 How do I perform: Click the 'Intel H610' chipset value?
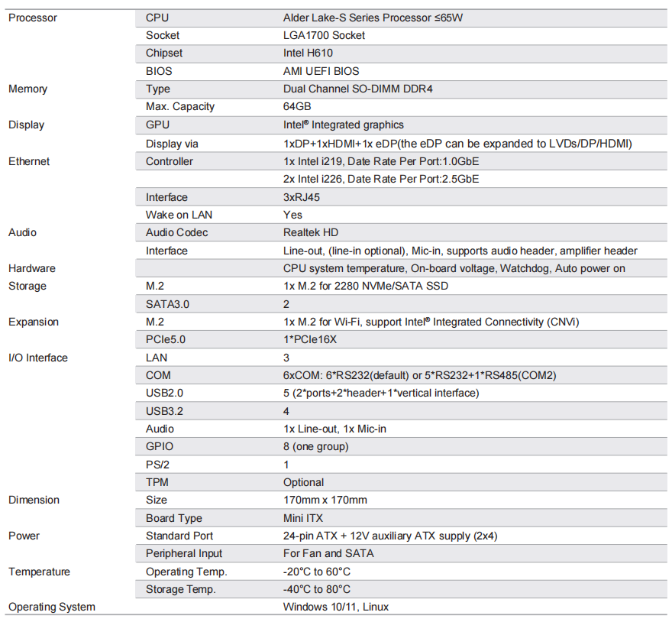coord(308,53)
